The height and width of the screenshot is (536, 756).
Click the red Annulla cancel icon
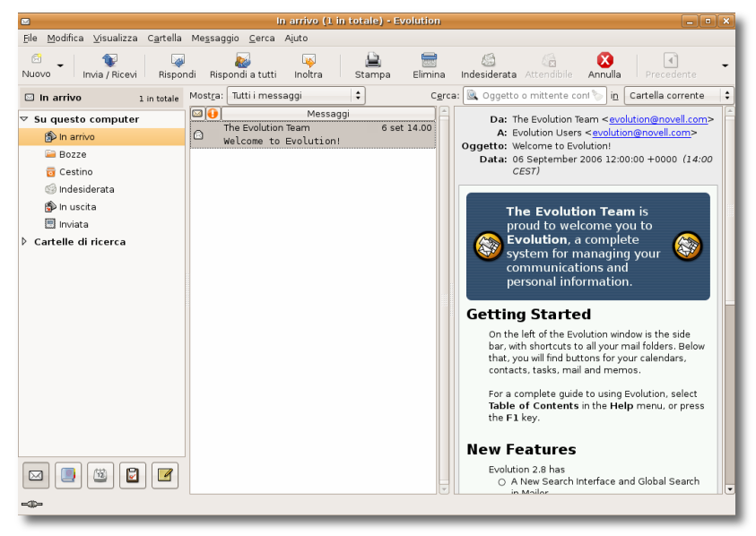(x=604, y=60)
